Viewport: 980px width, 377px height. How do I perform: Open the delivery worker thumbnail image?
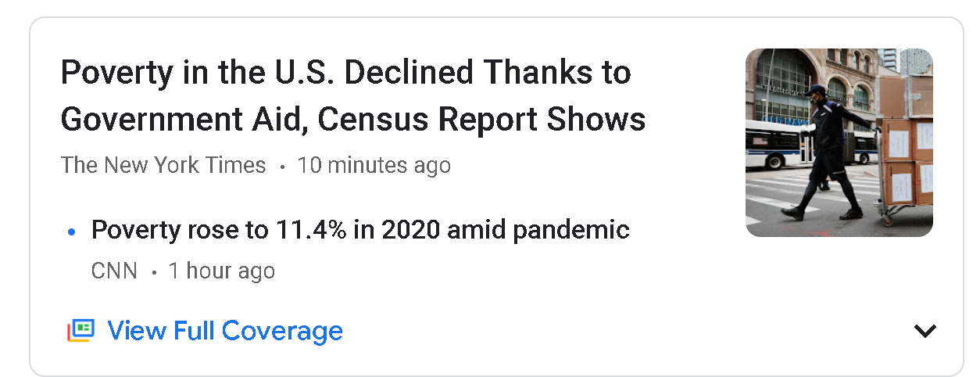839,142
